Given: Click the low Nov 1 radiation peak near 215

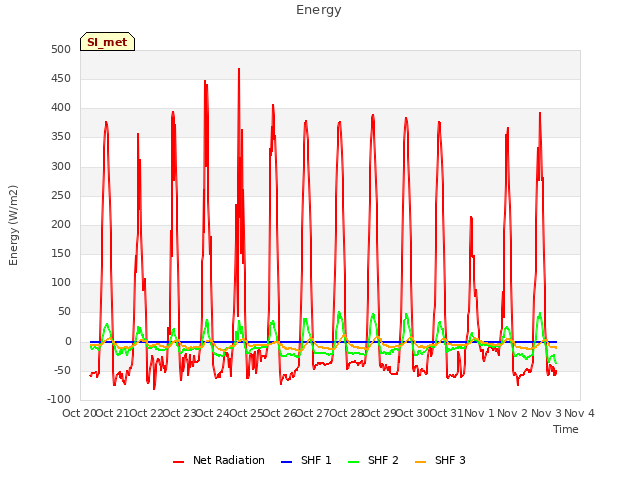Looking at the screenshot, I should (471, 218).
